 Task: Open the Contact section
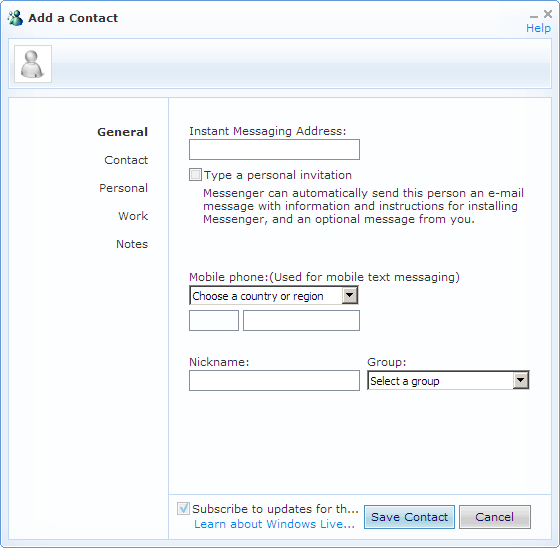(x=126, y=160)
